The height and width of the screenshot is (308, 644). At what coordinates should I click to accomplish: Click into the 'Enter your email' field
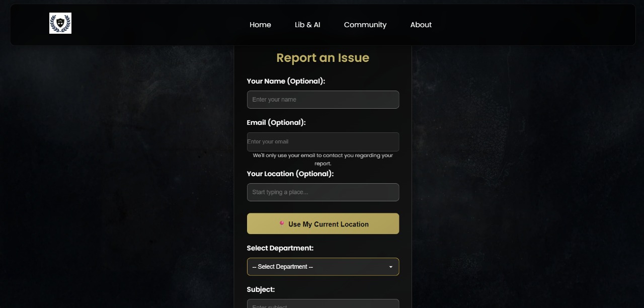[323, 142]
